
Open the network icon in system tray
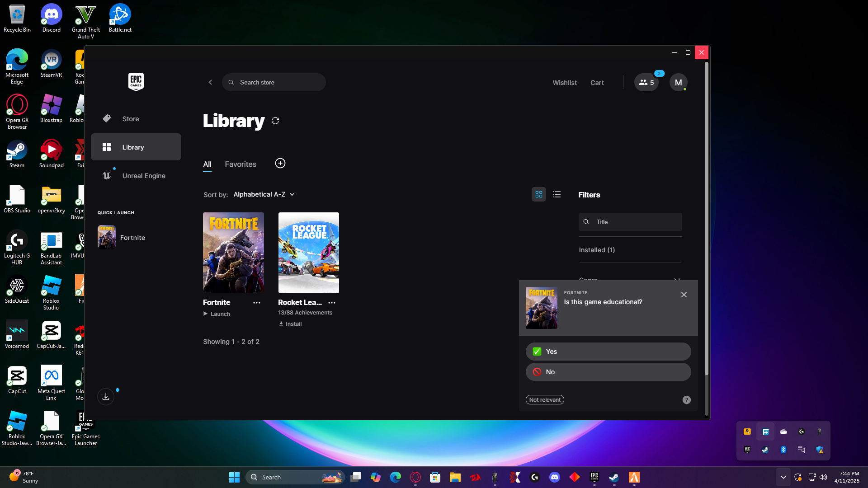point(812,477)
